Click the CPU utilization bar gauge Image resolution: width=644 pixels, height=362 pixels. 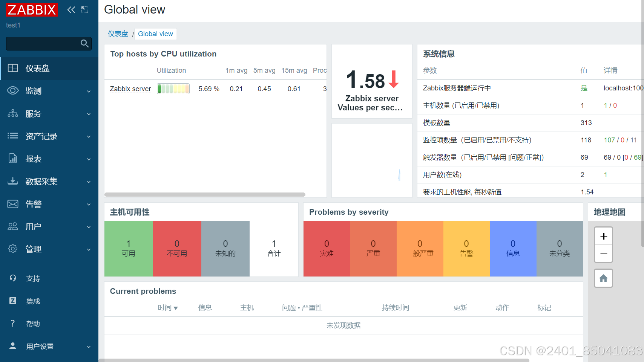173,89
